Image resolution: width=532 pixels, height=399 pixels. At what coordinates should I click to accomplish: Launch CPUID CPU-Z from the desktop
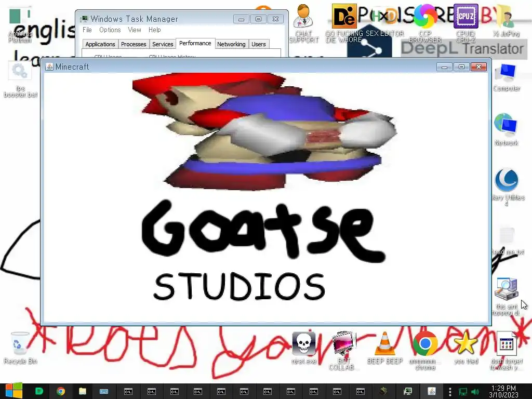coord(465,24)
